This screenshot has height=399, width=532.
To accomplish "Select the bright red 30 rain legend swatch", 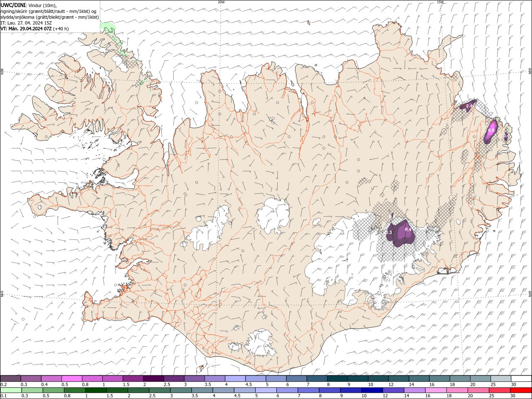I will coord(520,390).
